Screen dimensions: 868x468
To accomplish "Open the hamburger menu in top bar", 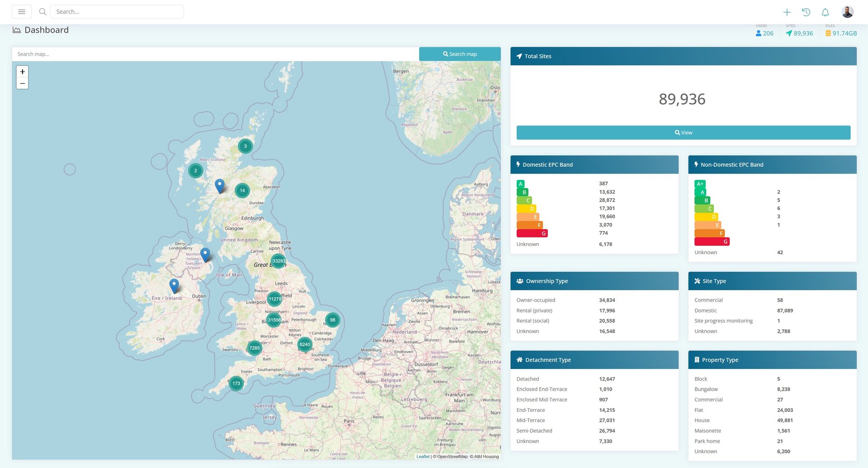I will click(21, 12).
